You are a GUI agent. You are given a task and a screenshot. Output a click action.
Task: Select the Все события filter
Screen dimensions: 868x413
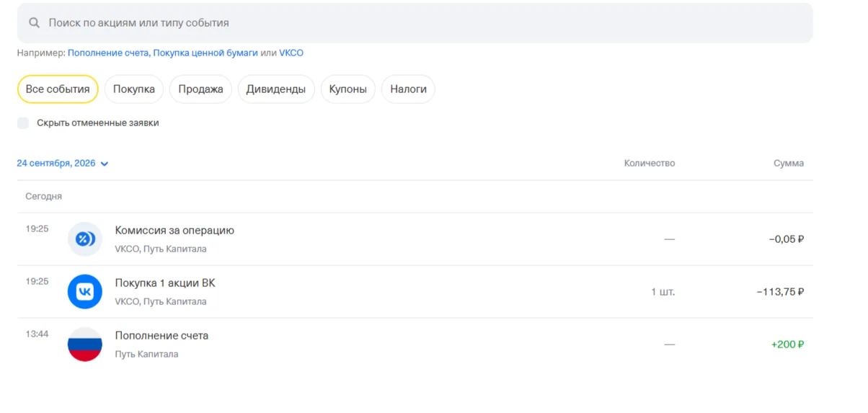click(58, 89)
